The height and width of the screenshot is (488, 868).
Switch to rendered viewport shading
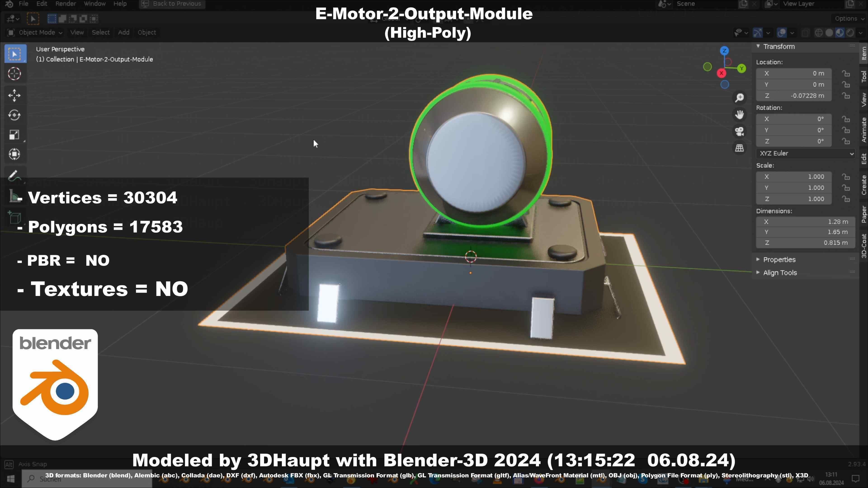pos(850,33)
